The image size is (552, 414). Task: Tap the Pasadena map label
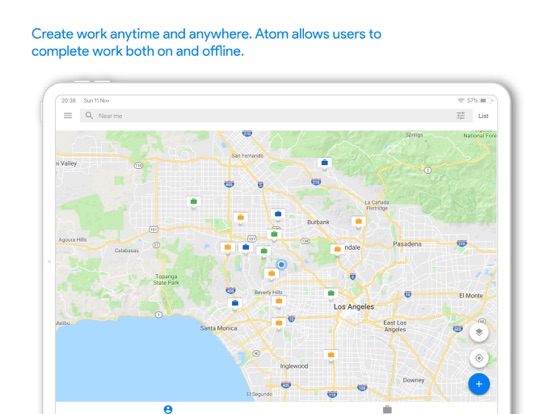coord(407,244)
